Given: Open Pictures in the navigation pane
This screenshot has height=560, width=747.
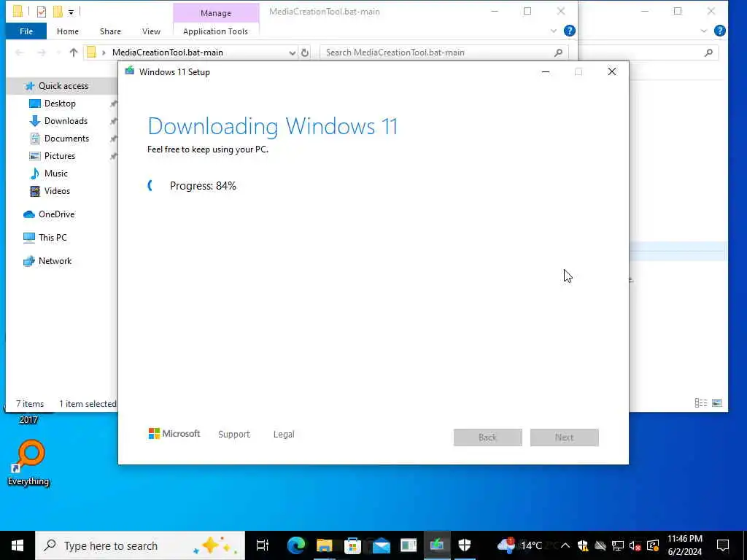Looking at the screenshot, I should (x=60, y=156).
